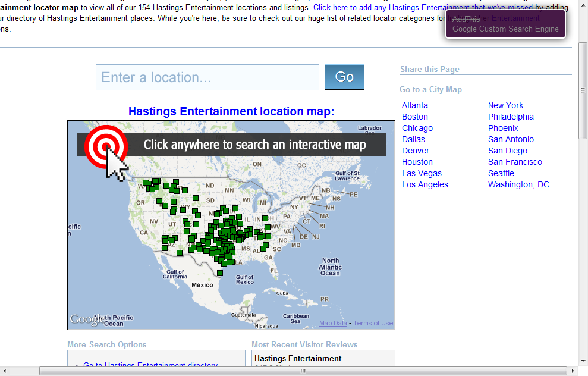Click the Most Recent Visitor Reviews heading
Screen dimensions: 588x376
click(x=304, y=344)
